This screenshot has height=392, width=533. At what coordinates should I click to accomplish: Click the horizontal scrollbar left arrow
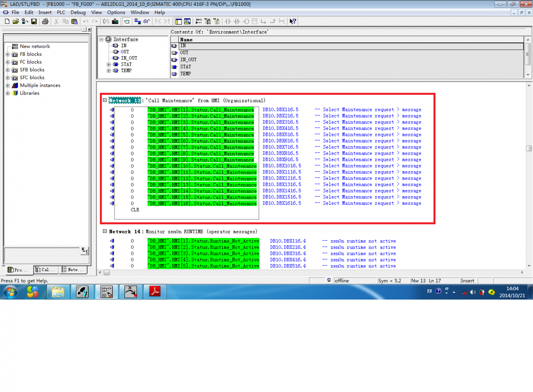[100, 272]
